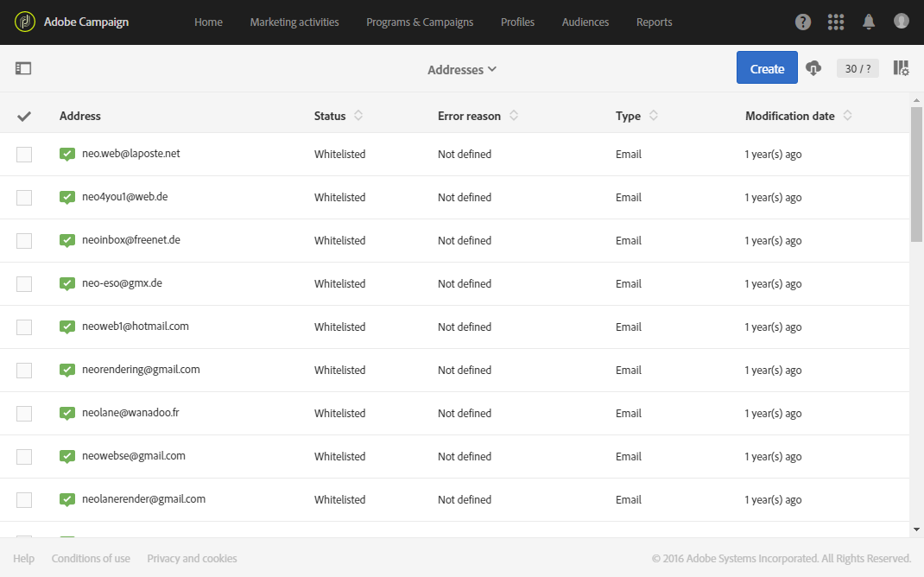The height and width of the screenshot is (577, 924).
Task: Open the help question mark icon
Action: click(x=803, y=22)
